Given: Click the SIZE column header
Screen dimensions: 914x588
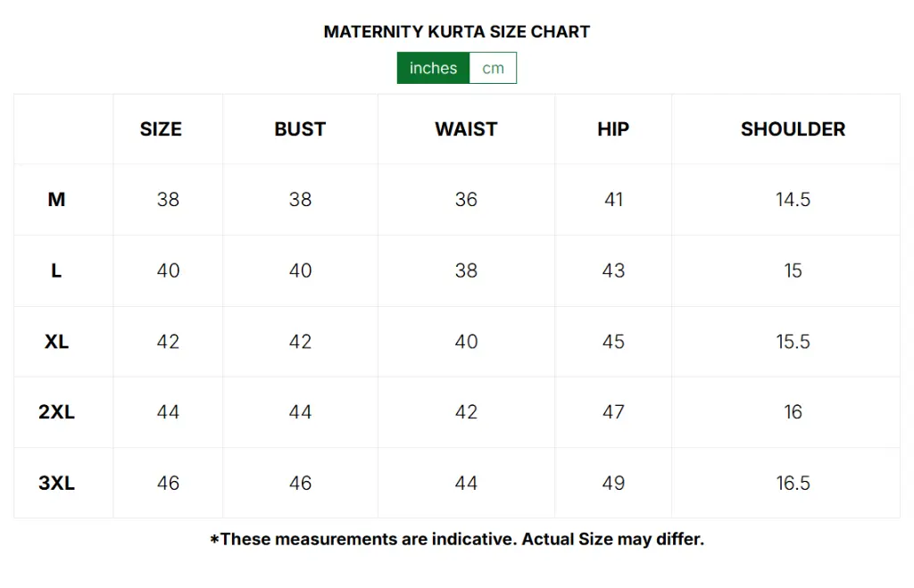Looking at the screenshot, I should pos(161,128).
